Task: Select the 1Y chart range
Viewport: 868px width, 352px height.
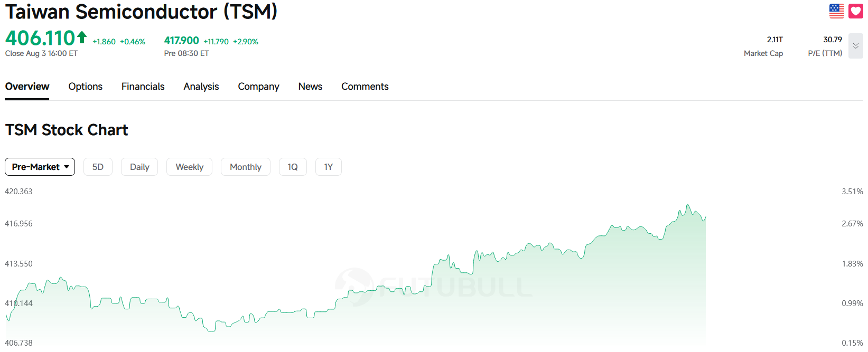Action: point(329,167)
